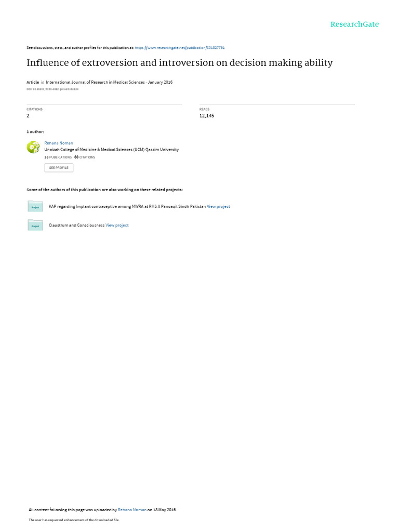The image size is (399, 532).
Task: Click the reads count 12,145
Action: tap(207, 116)
